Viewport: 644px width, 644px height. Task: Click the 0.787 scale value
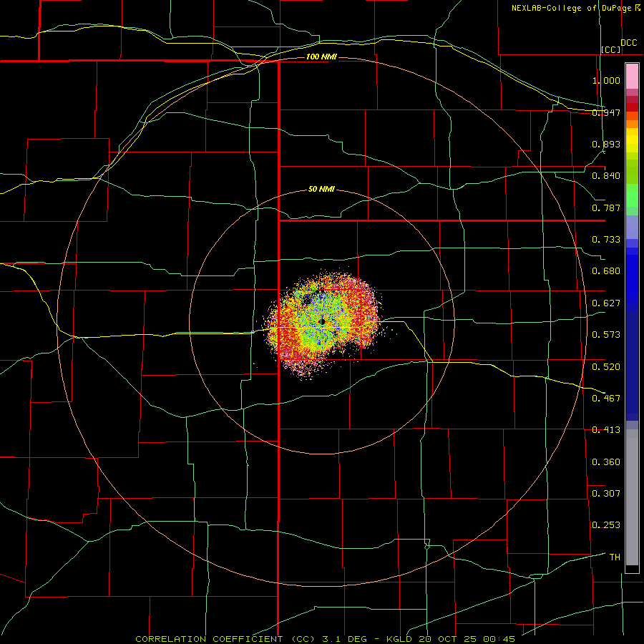click(x=606, y=208)
